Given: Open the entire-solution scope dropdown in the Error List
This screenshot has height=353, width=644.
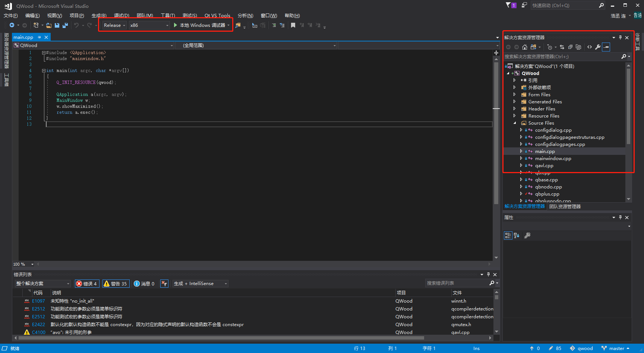Looking at the screenshot, I should [42, 284].
